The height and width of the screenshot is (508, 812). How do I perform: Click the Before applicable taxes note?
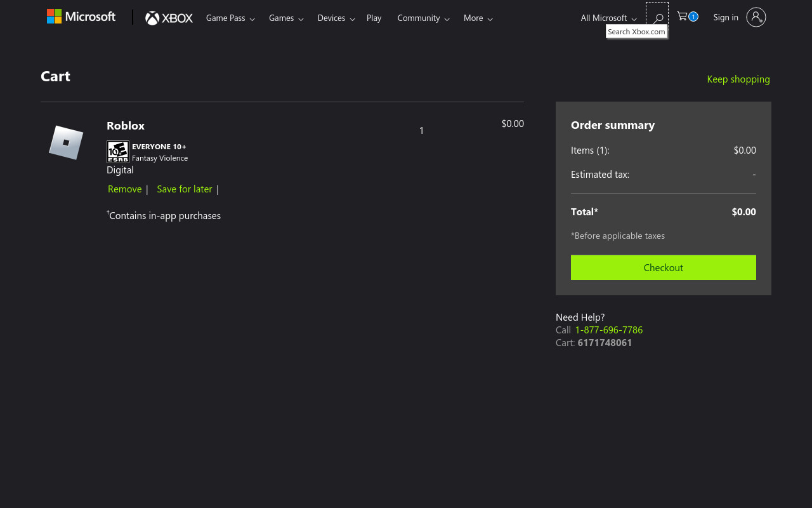pyautogui.click(x=618, y=236)
